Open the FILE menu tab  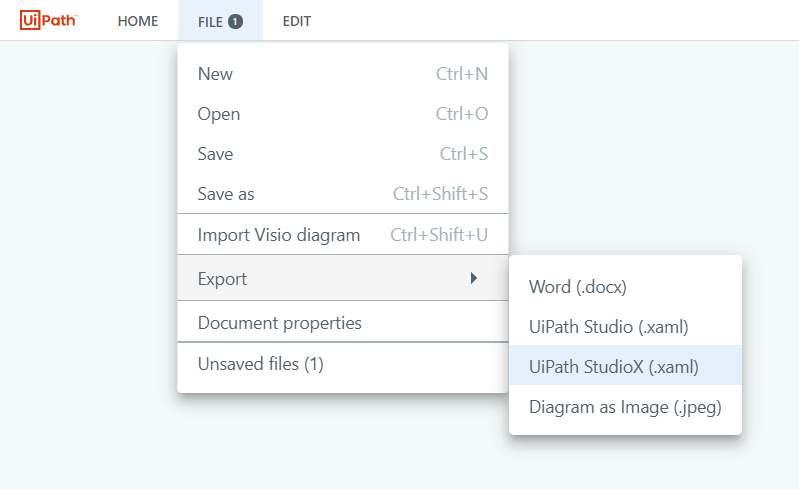click(220, 21)
